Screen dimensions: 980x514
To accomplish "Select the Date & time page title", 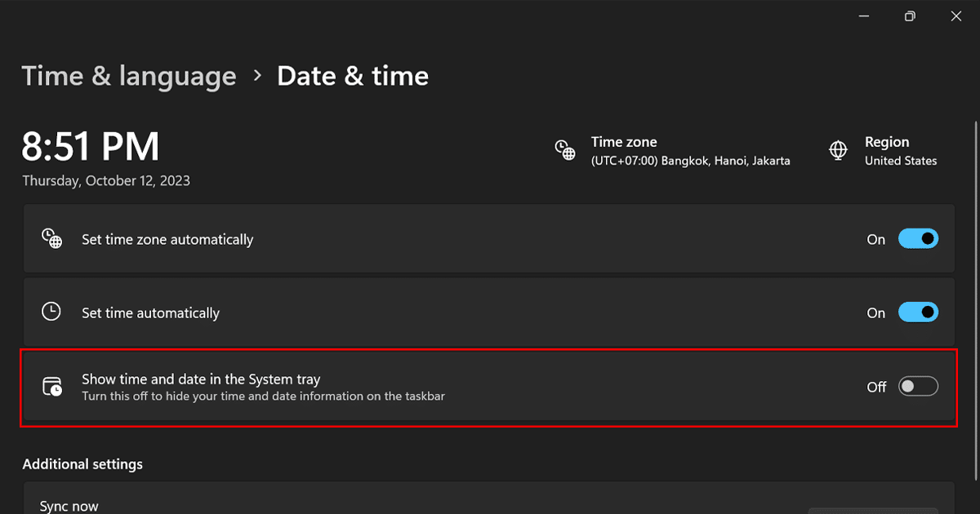I will point(353,76).
